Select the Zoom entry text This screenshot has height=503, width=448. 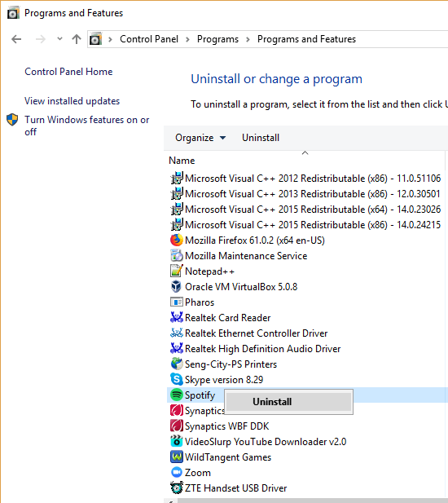(x=198, y=473)
